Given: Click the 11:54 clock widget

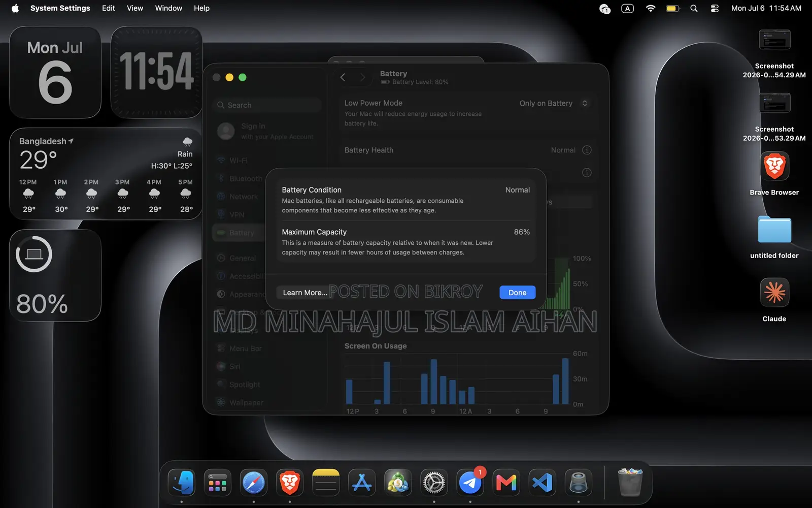Looking at the screenshot, I should coord(156,72).
